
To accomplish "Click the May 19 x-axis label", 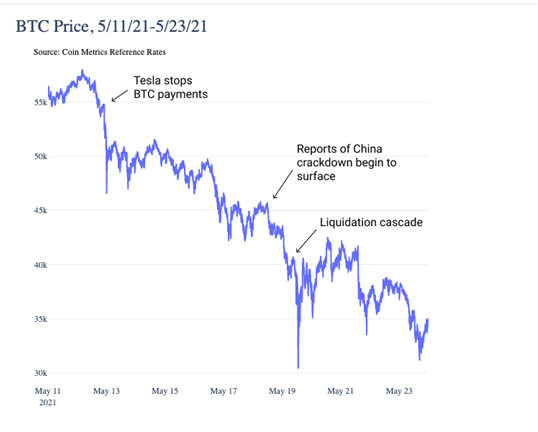I will pos(282,391).
